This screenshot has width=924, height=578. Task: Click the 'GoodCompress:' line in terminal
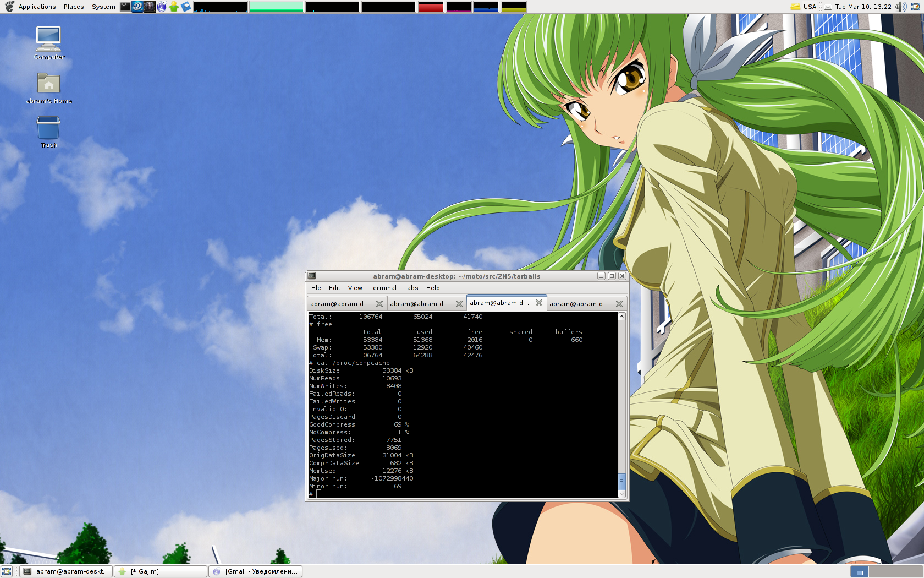359,424
